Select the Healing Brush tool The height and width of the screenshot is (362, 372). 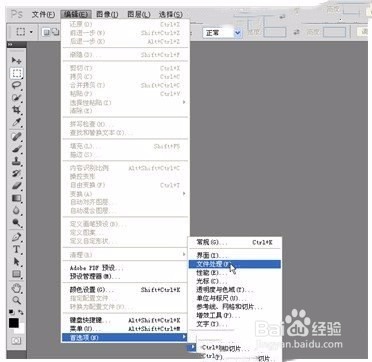(16, 136)
